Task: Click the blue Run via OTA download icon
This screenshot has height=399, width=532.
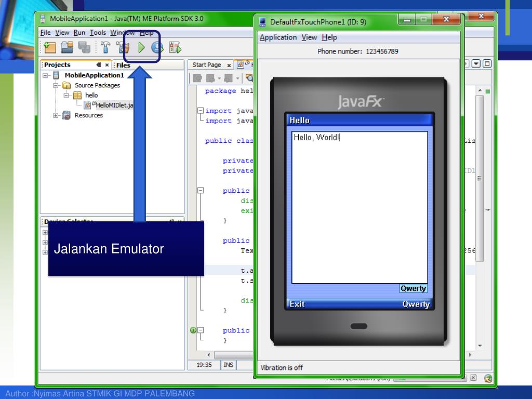Action: [x=157, y=47]
